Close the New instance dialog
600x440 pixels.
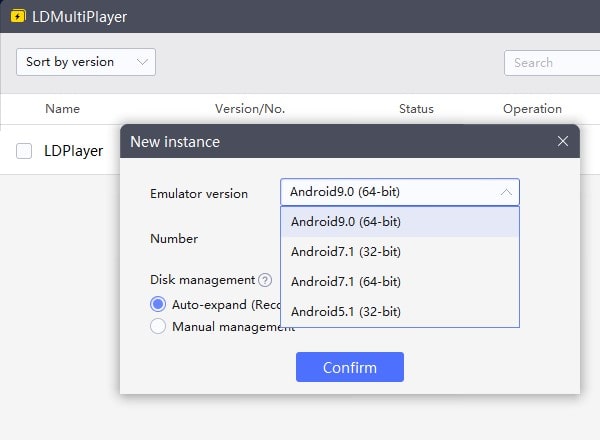click(x=562, y=141)
